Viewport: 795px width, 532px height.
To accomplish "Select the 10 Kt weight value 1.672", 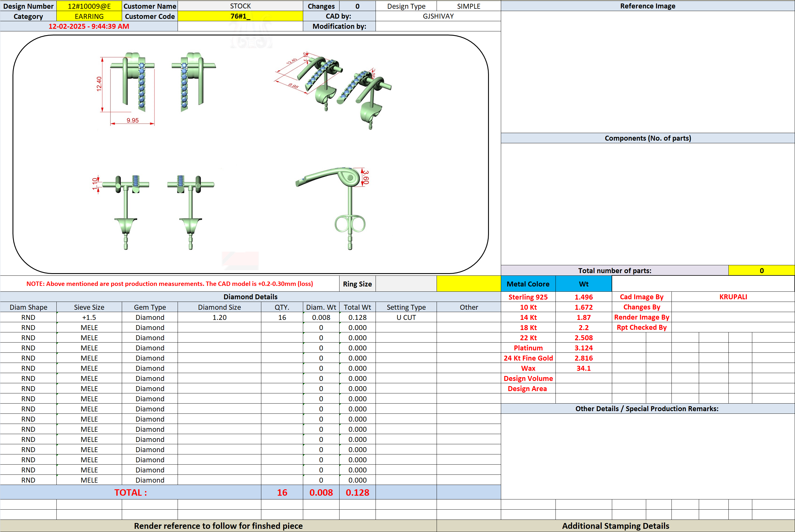I will 583,307.
